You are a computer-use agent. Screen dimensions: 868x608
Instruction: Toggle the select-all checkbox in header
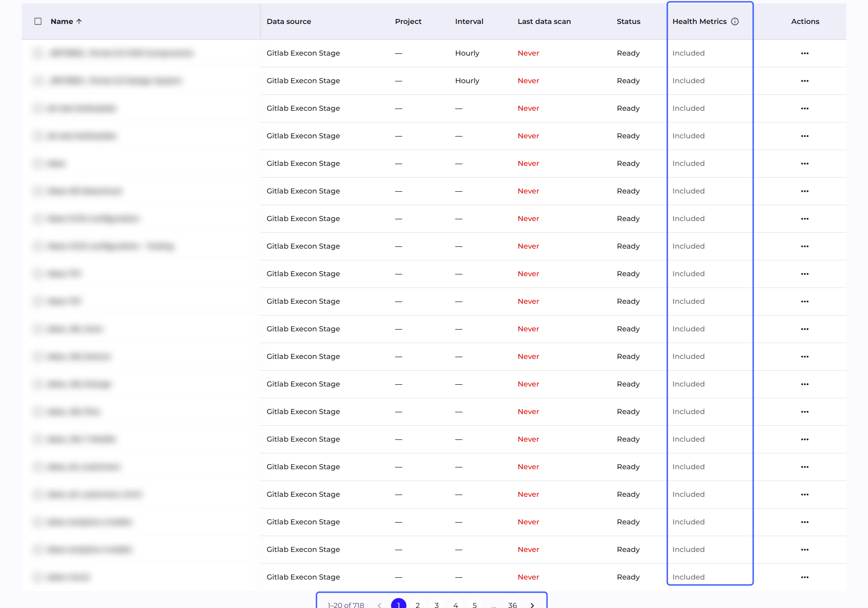[x=38, y=21]
